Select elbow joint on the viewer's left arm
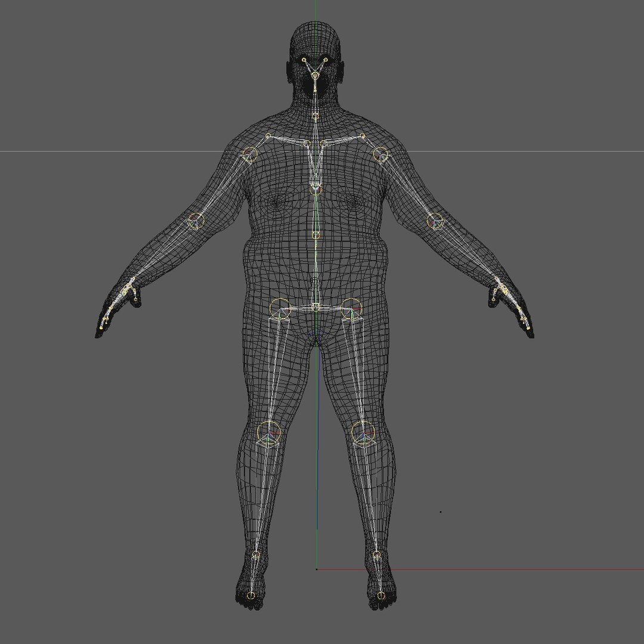 [196, 221]
